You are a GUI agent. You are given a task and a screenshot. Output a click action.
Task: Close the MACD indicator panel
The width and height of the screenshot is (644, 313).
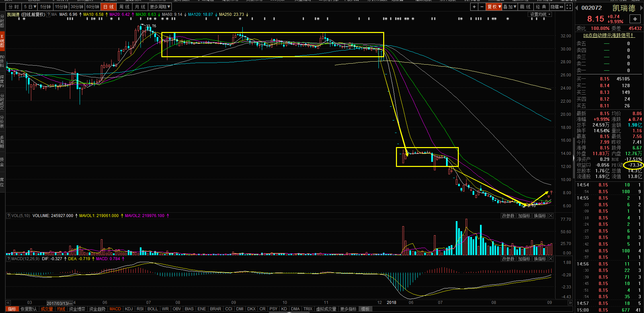551,259
